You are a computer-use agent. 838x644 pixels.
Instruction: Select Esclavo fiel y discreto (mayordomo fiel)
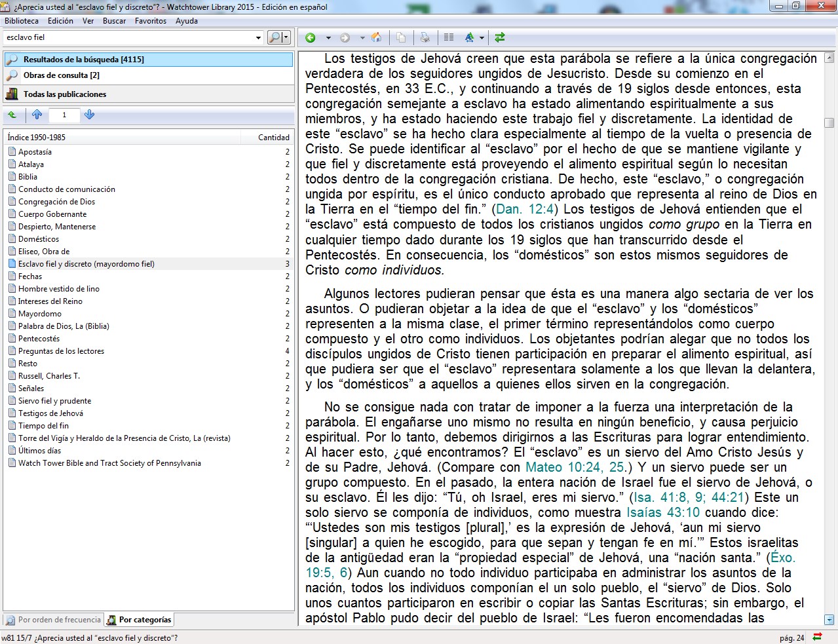[149, 264]
